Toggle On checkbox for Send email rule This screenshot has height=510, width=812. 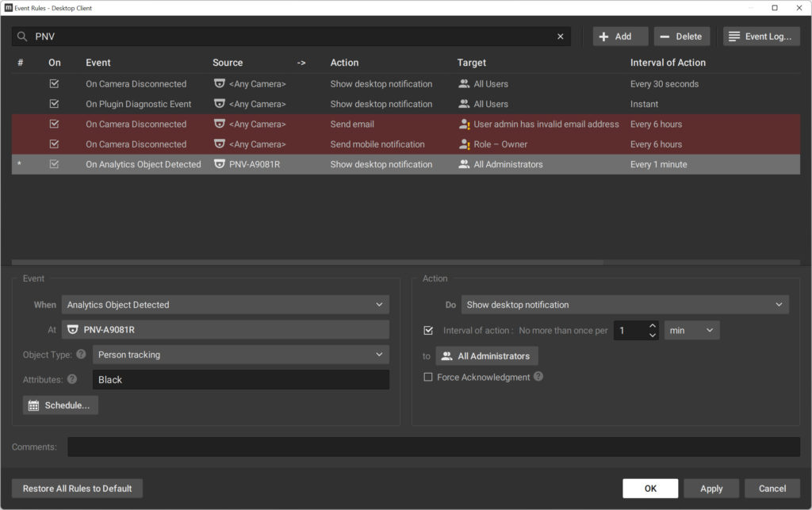click(x=54, y=124)
